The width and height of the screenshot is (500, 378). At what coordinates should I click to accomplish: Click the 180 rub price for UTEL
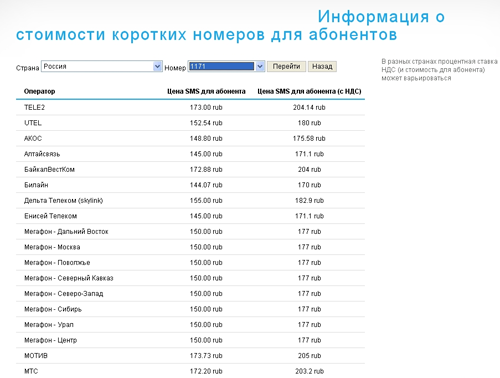(309, 123)
